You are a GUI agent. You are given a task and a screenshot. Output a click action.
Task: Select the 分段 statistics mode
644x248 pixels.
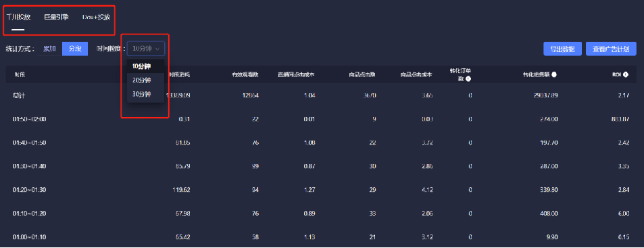coord(75,49)
